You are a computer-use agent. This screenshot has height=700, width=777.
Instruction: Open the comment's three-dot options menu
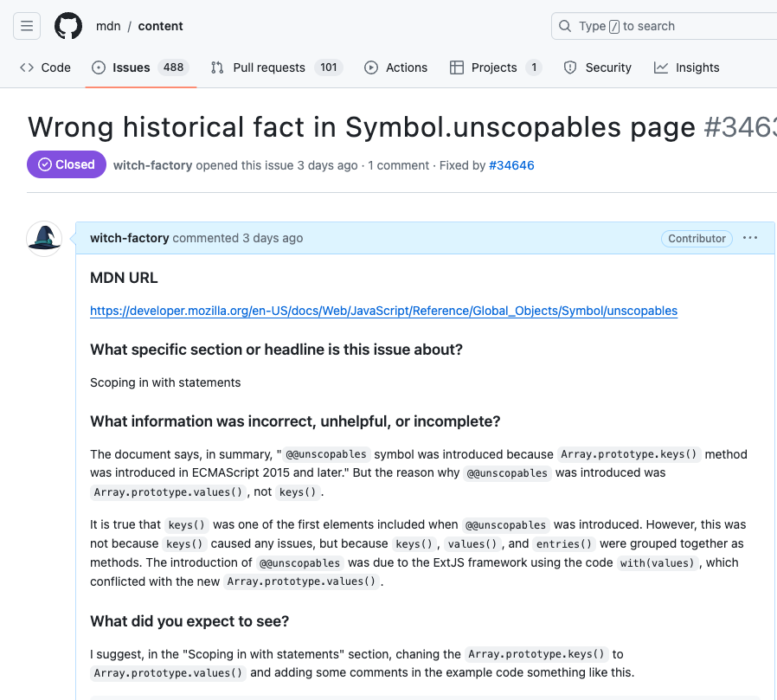point(750,238)
